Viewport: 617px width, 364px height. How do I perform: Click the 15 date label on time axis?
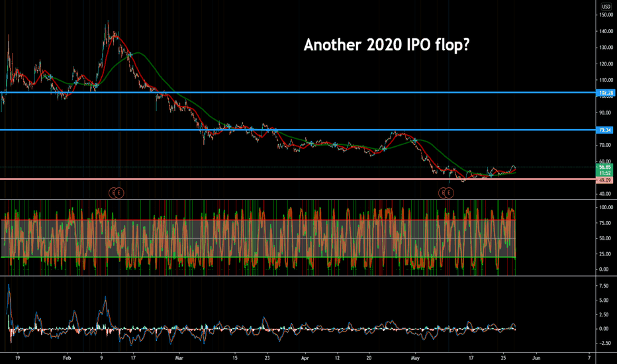click(x=235, y=358)
